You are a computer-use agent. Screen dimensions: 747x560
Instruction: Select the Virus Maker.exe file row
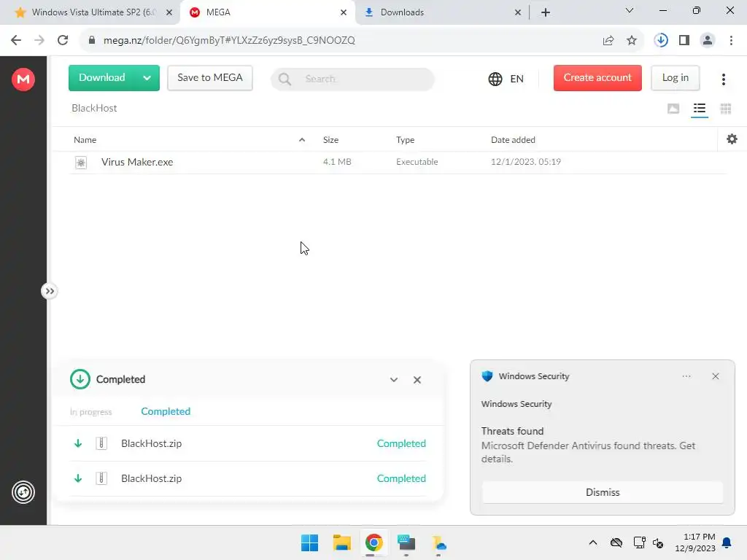click(398, 162)
